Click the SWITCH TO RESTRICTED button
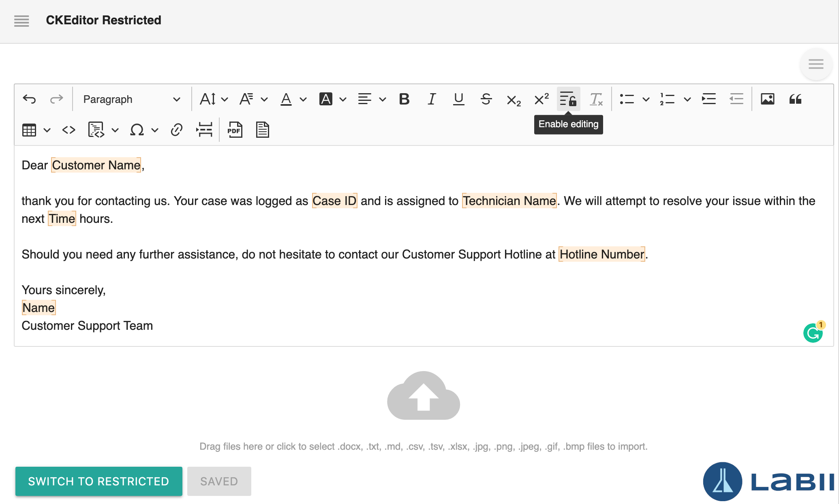Image resolution: width=839 pixels, height=504 pixels. click(98, 481)
